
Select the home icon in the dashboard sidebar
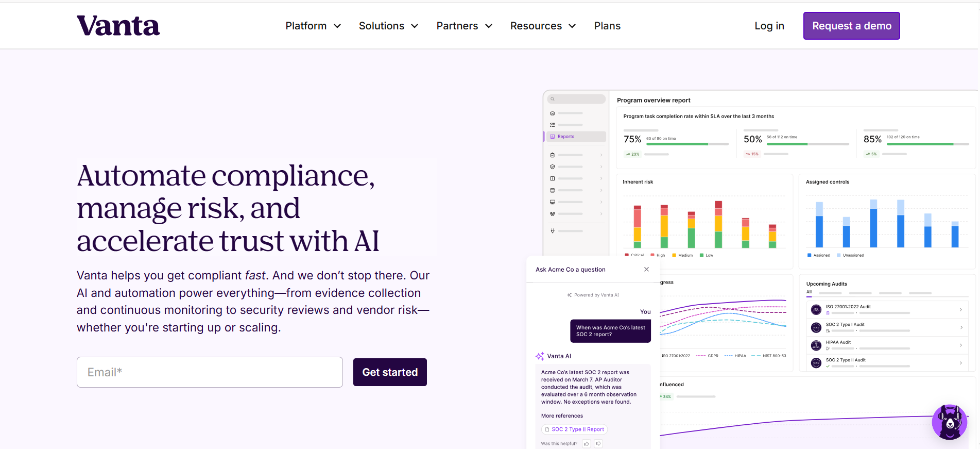[552, 113]
